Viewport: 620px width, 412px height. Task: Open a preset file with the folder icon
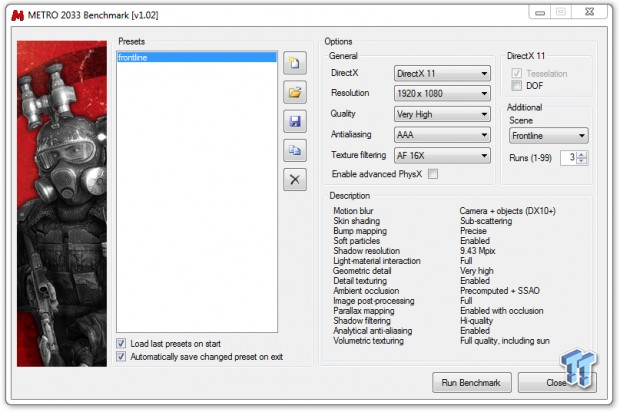295,93
